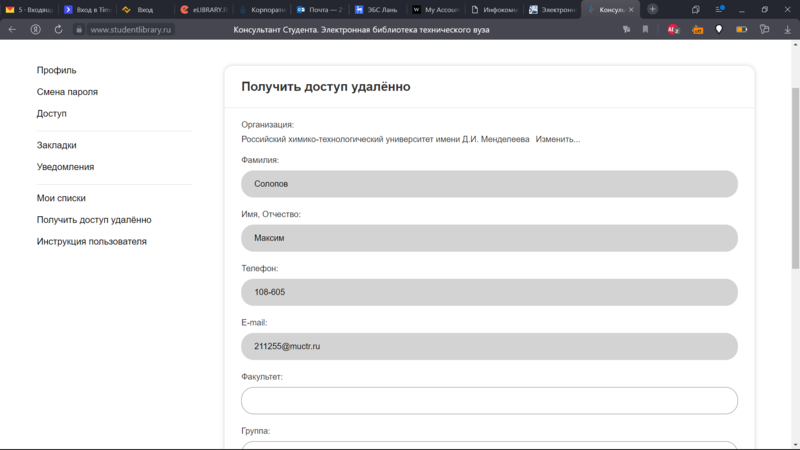Viewport: 800px width, 450px height.
Task: Reload the page with the refresh icon
Action: [59, 30]
